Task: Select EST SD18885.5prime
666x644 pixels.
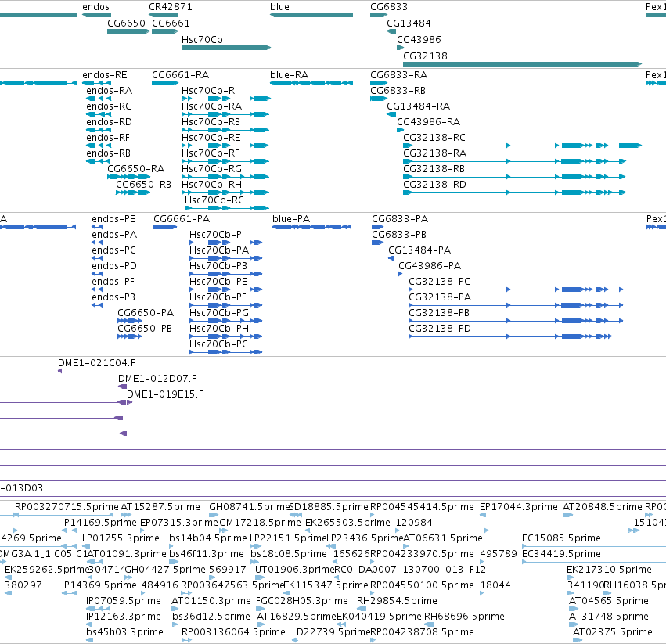Action: tap(329, 507)
